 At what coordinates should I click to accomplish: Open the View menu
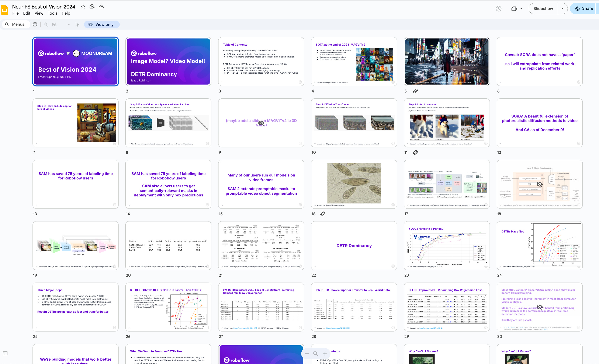(x=39, y=13)
